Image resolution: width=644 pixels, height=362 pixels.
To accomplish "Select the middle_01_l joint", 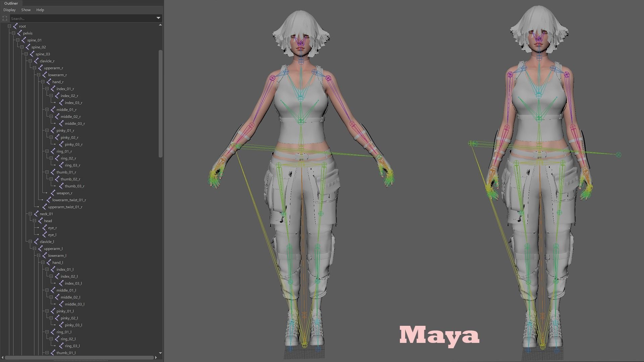I will 66,290.
